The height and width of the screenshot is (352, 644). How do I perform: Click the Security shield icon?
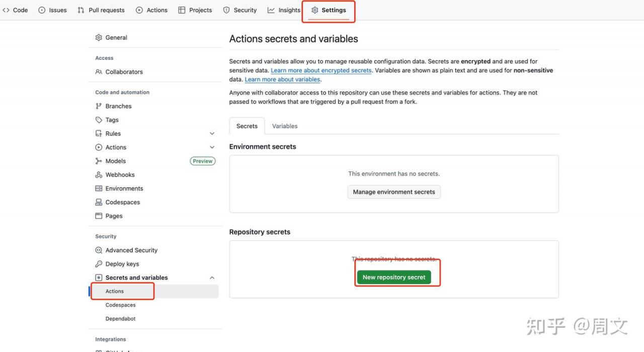pyautogui.click(x=226, y=10)
